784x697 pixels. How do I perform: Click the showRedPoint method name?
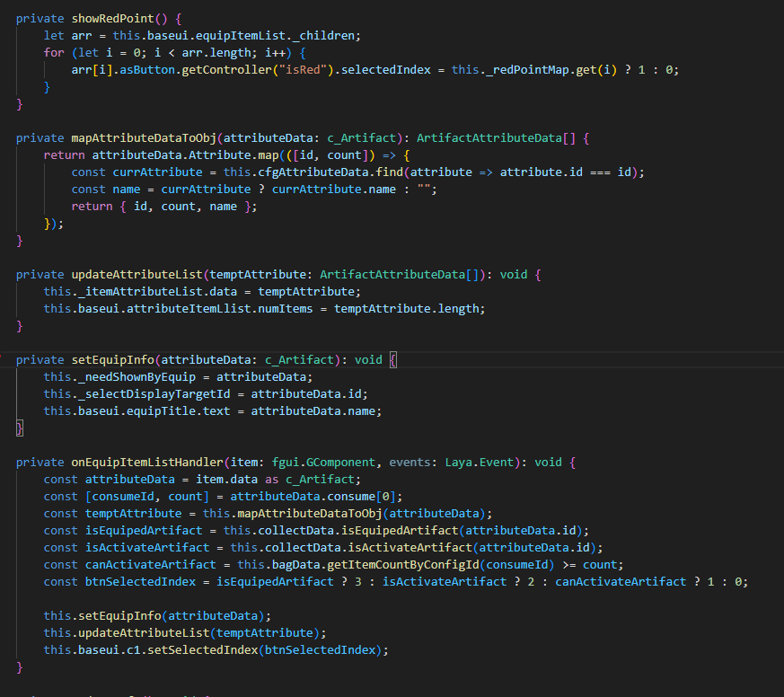[112, 19]
